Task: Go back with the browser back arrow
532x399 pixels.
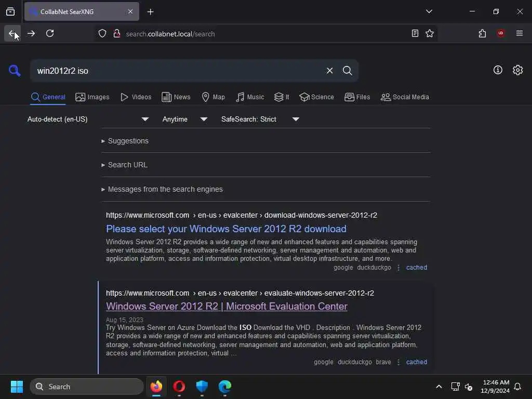Action: [x=12, y=33]
